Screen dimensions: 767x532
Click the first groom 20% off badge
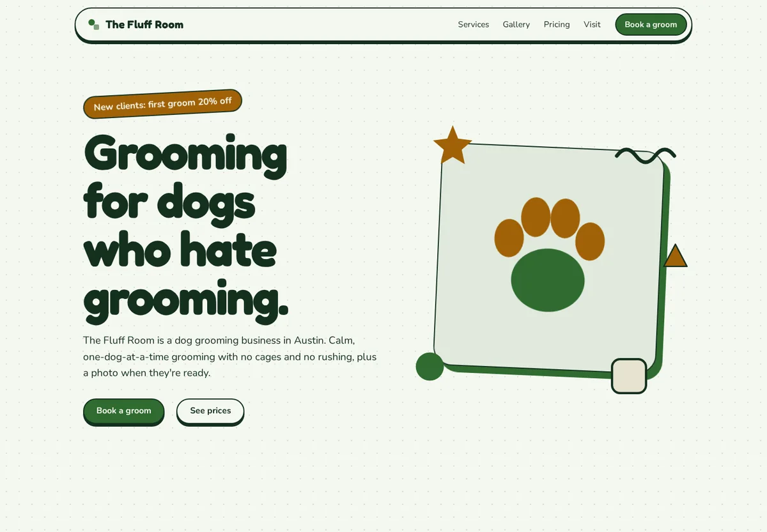click(162, 103)
